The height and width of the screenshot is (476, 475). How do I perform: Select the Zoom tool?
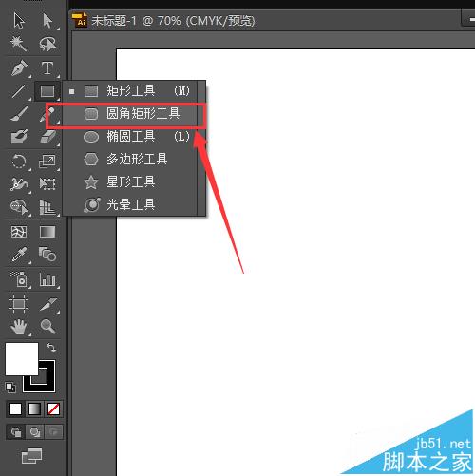point(47,327)
